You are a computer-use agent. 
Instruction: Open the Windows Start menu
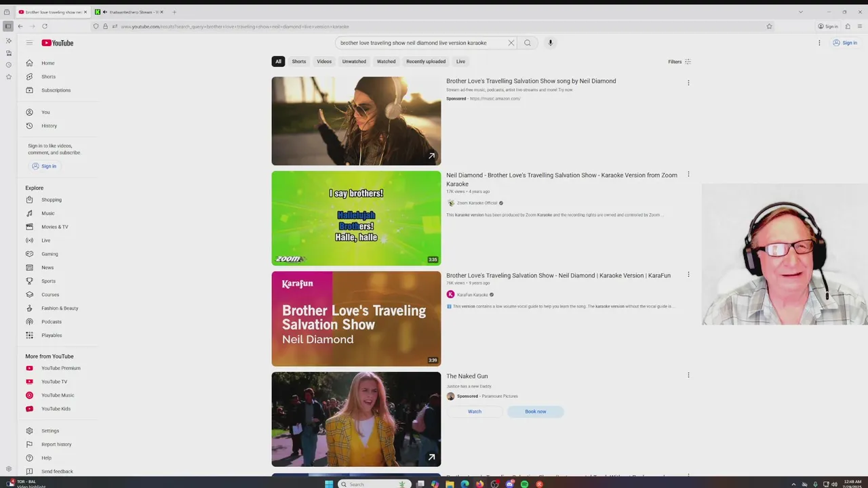point(329,484)
